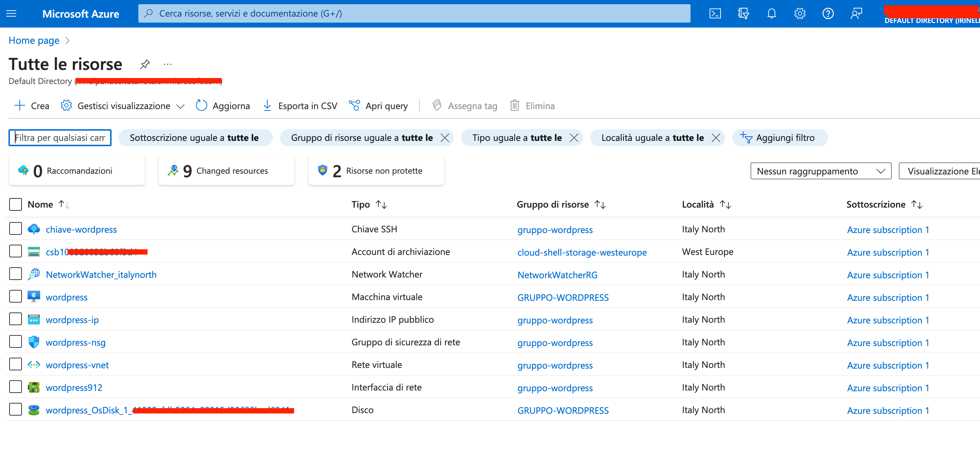The width and height of the screenshot is (980, 471).
Task: Check the NetworkWatcher_italynorth row checkbox
Action: pyautogui.click(x=16, y=274)
